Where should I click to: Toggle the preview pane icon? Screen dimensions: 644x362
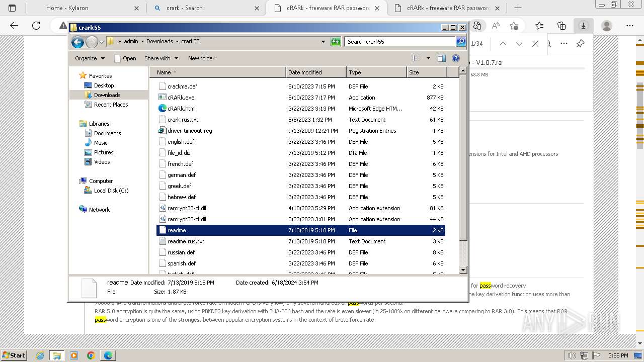pyautogui.click(x=442, y=58)
